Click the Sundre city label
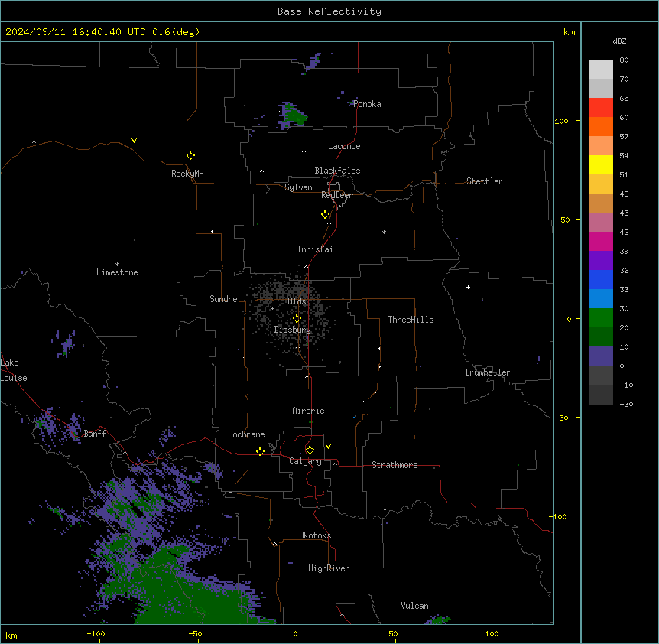 pos(223,299)
